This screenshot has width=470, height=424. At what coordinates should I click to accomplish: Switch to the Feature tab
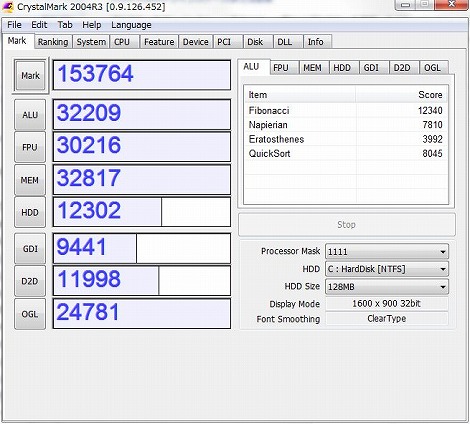pos(159,42)
